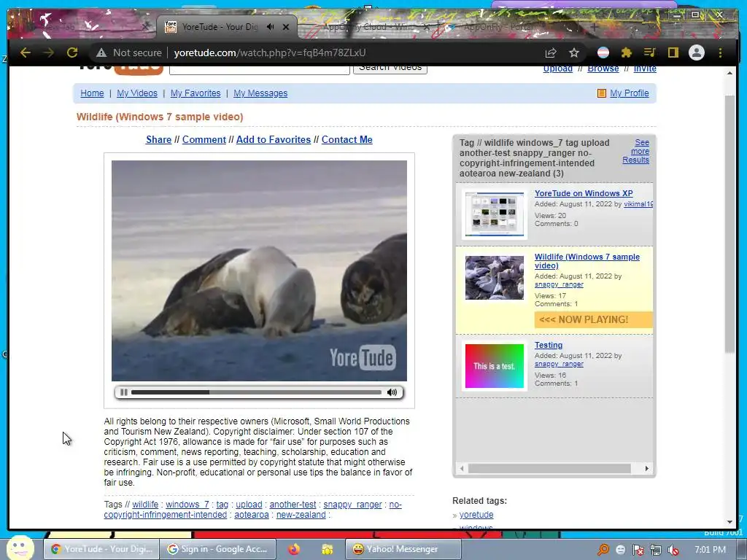
Task: Switch to Yahoo! Messenger on the taskbar
Action: click(x=403, y=549)
